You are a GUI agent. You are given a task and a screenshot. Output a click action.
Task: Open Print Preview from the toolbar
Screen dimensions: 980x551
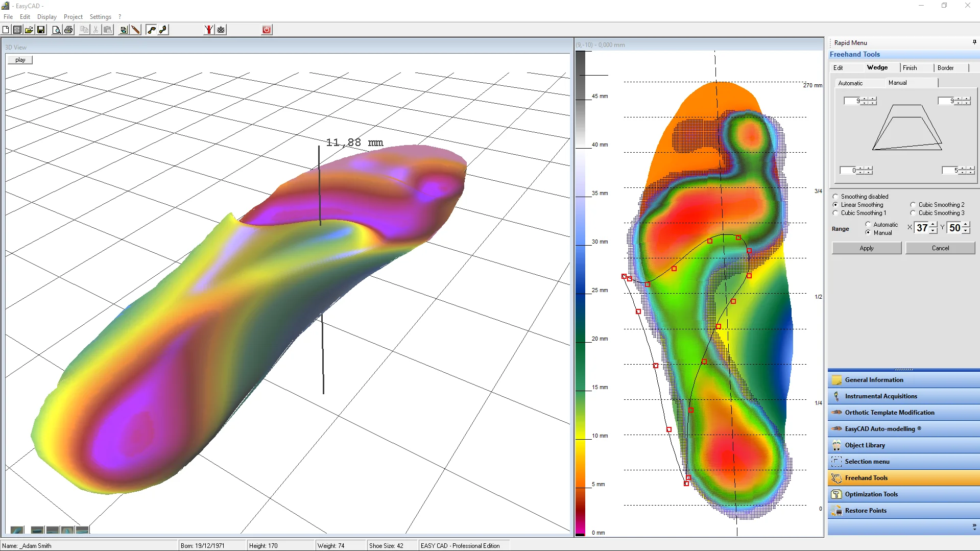[56, 30]
